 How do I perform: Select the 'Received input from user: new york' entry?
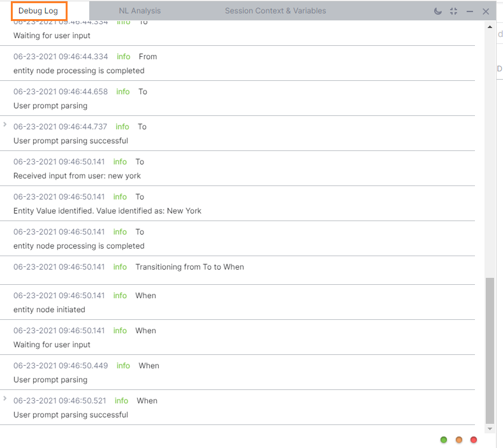(x=237, y=168)
